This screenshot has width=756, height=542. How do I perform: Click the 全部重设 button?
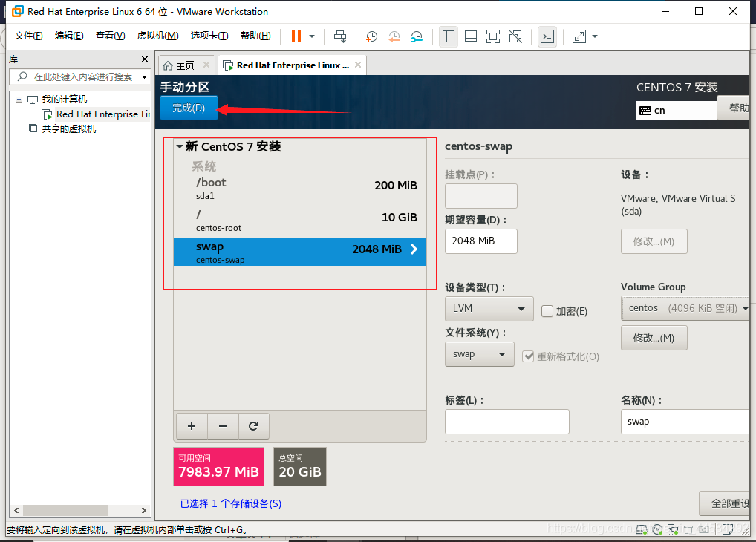725,504
